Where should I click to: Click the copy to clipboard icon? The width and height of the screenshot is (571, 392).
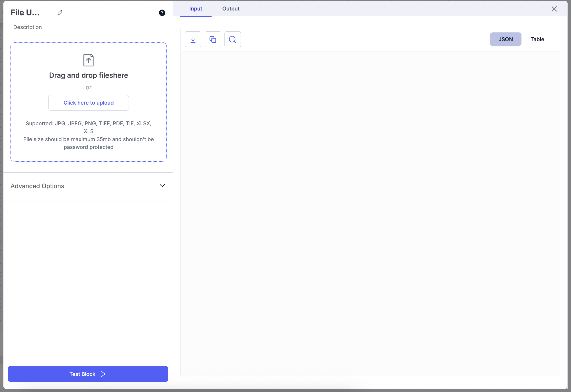[x=213, y=39]
